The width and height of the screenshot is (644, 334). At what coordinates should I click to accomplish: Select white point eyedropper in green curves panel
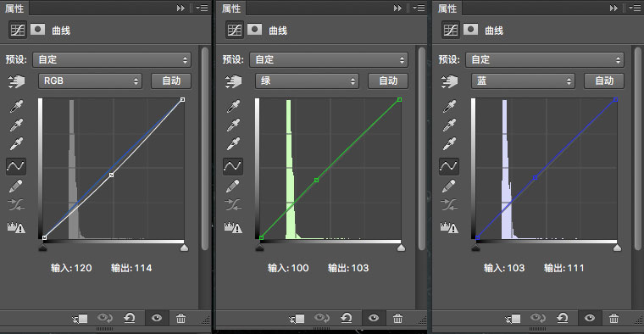[x=233, y=144]
